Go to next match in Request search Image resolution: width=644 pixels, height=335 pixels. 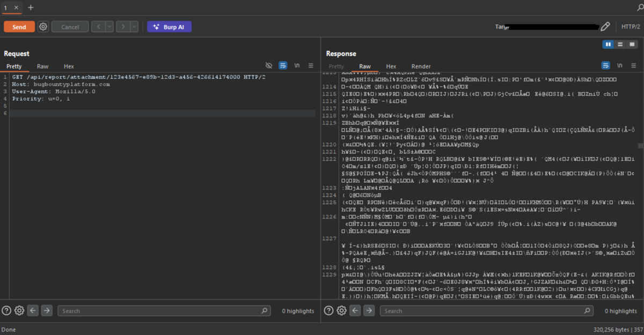pos(47,310)
